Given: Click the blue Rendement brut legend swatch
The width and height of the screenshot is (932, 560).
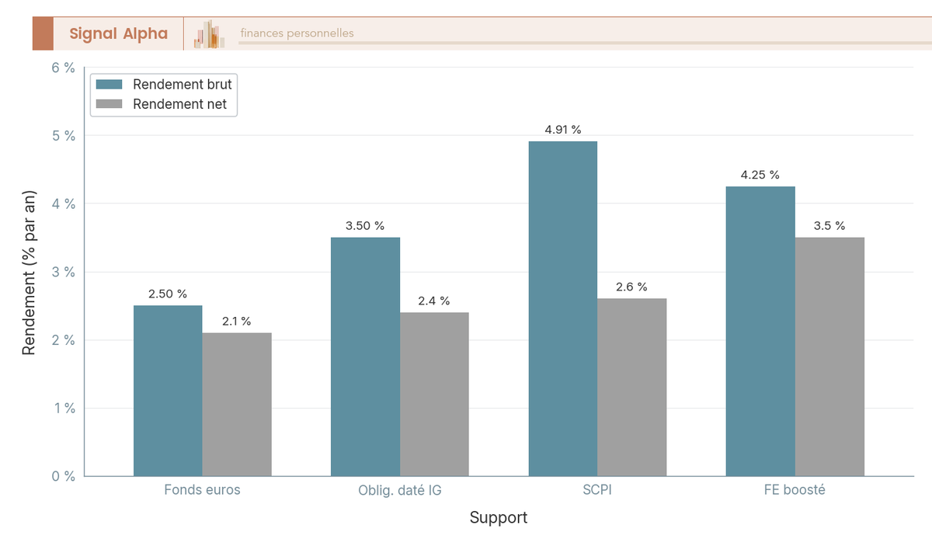Looking at the screenshot, I should [x=109, y=85].
